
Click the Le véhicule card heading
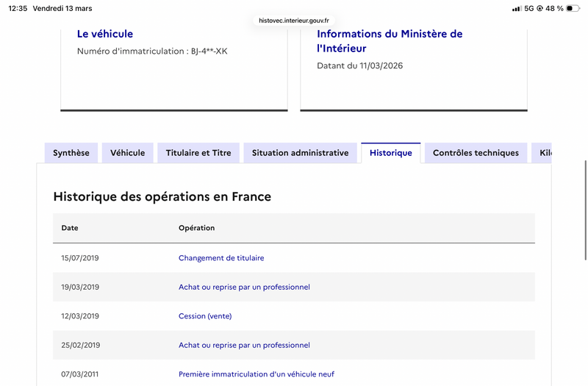[105, 34]
